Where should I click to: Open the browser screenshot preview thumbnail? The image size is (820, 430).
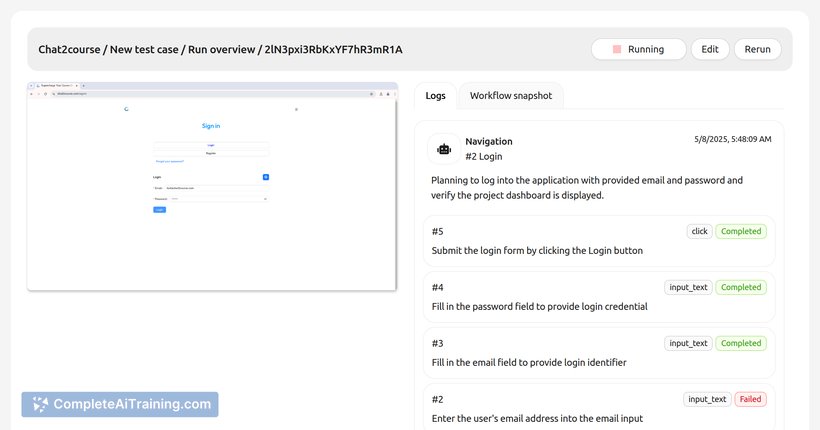pos(212,186)
